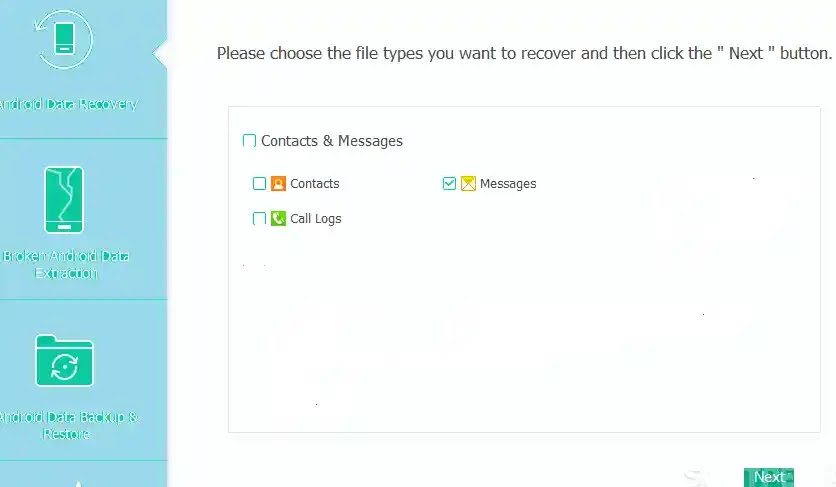Click the Android Data Recovery phone icon
Image resolution: width=836 pixels, height=487 pixels.
[x=63, y=40]
